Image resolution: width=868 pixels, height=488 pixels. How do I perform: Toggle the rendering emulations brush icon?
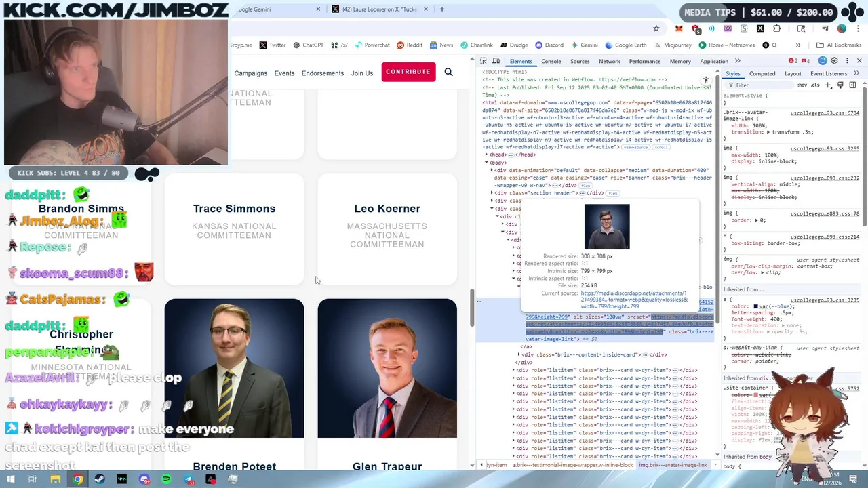(x=840, y=85)
